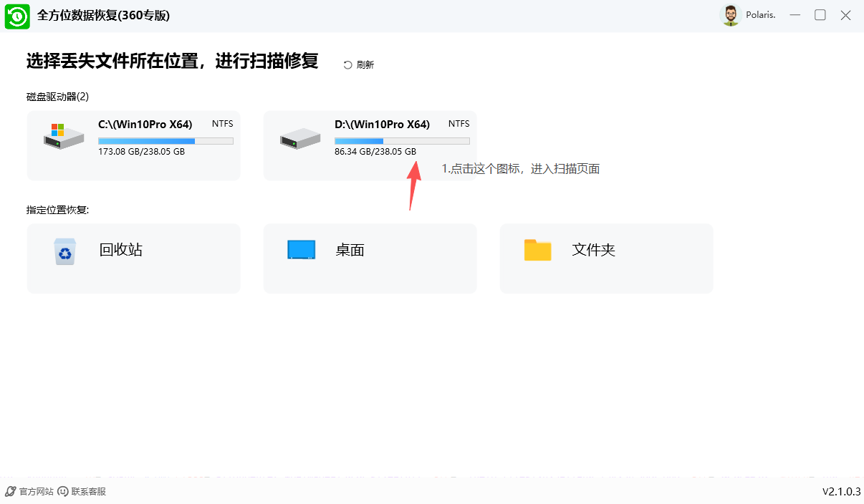
Task: Click the D:\(Win10Pro X64) drive icon to scan
Action: pyautogui.click(x=299, y=140)
